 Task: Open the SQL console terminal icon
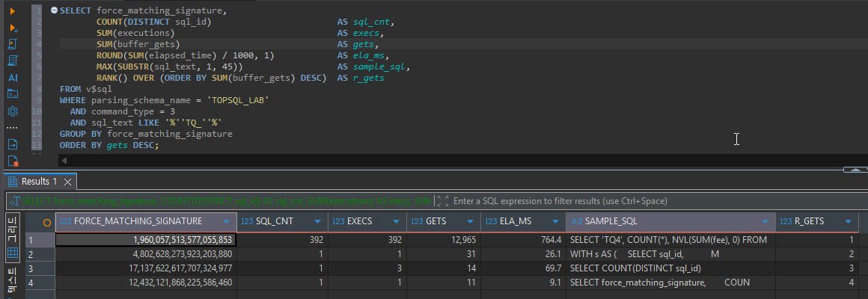[x=13, y=94]
